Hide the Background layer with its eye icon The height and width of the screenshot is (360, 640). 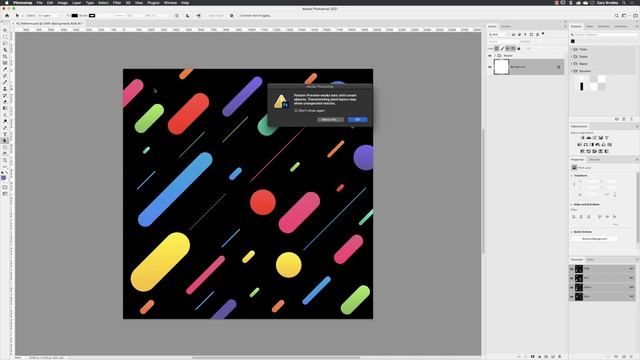490,67
